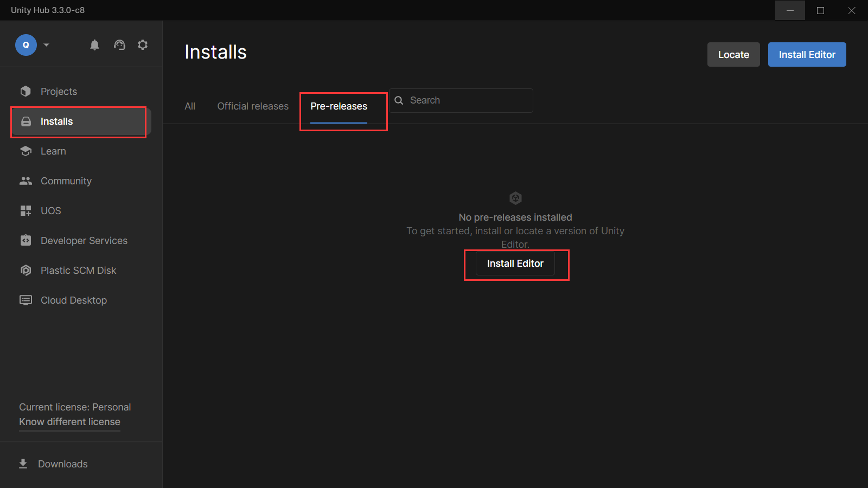This screenshot has height=488, width=868.
Task: Close the Unity Hub window
Action: click(x=852, y=10)
